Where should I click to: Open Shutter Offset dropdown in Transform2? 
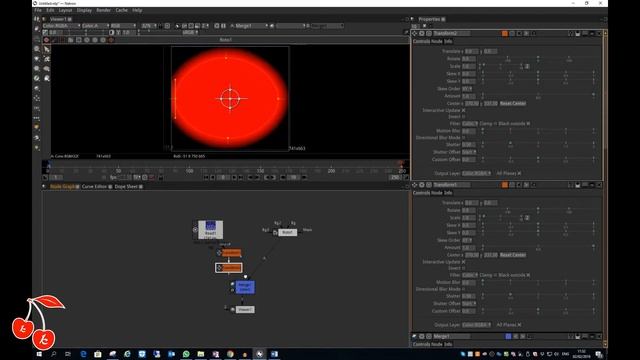coord(469,152)
